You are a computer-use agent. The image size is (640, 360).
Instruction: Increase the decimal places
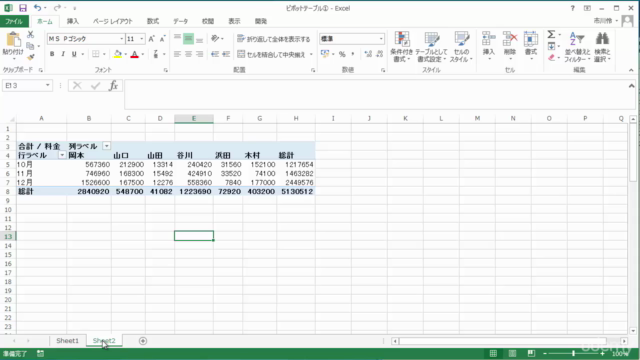(368, 54)
